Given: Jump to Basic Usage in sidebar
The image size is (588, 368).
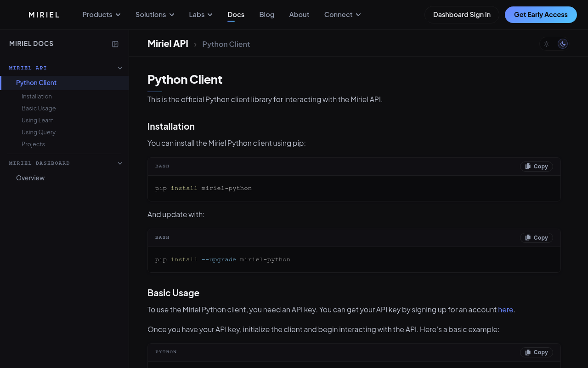Looking at the screenshot, I should point(39,108).
